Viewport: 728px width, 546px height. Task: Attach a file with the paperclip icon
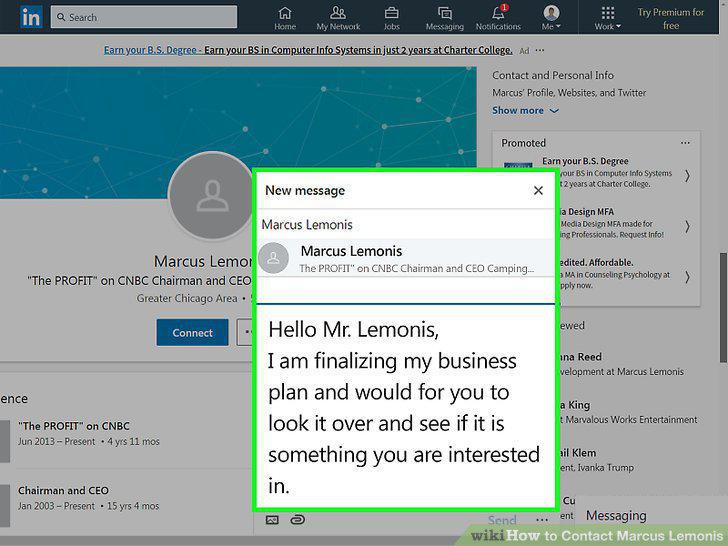(x=298, y=520)
